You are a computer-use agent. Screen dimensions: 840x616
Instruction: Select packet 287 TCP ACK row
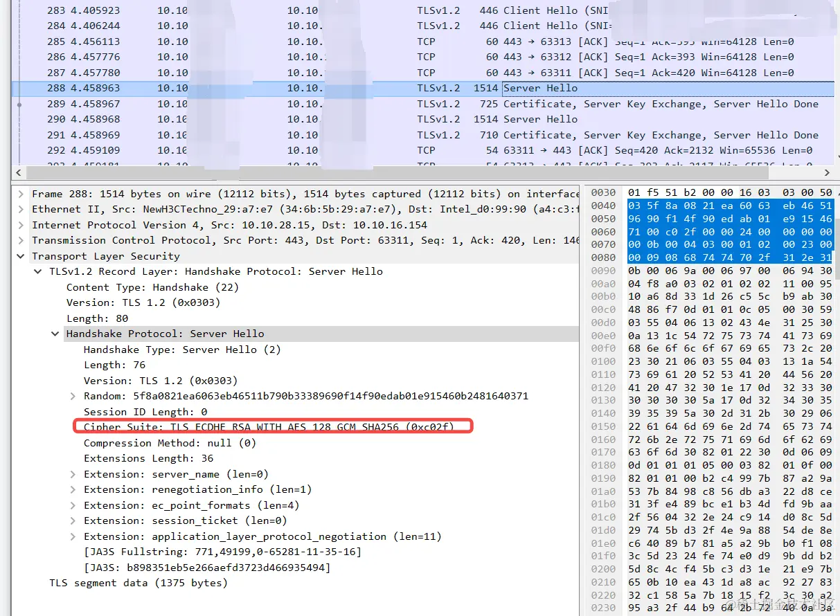(x=422, y=73)
